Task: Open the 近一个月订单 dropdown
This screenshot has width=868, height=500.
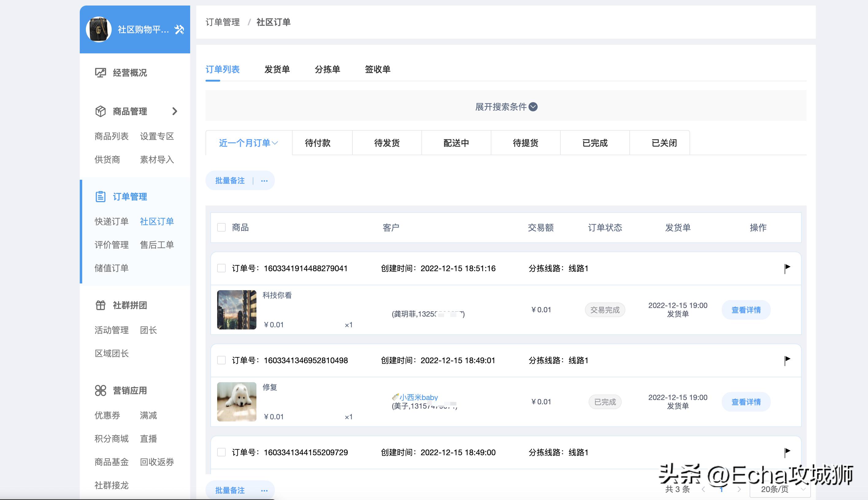Action: [x=248, y=143]
